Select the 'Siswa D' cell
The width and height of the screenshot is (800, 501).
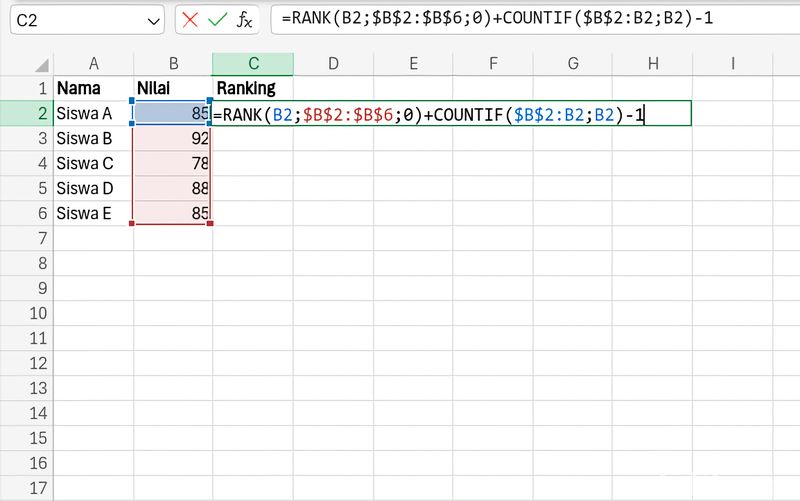[x=93, y=188]
